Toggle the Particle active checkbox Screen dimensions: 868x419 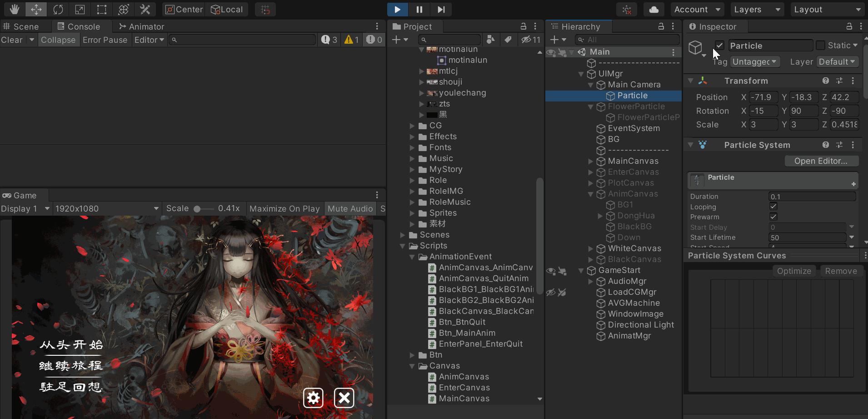click(719, 45)
